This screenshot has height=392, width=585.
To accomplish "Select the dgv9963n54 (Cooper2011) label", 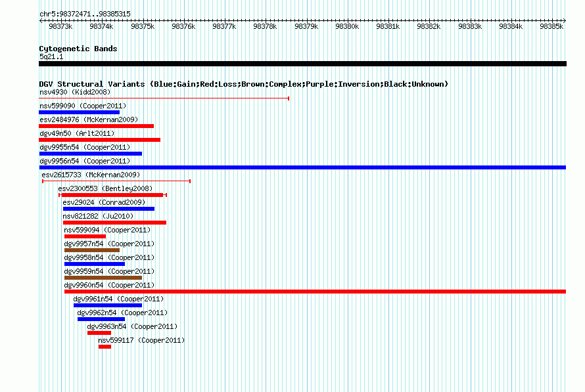I will (132, 326).
